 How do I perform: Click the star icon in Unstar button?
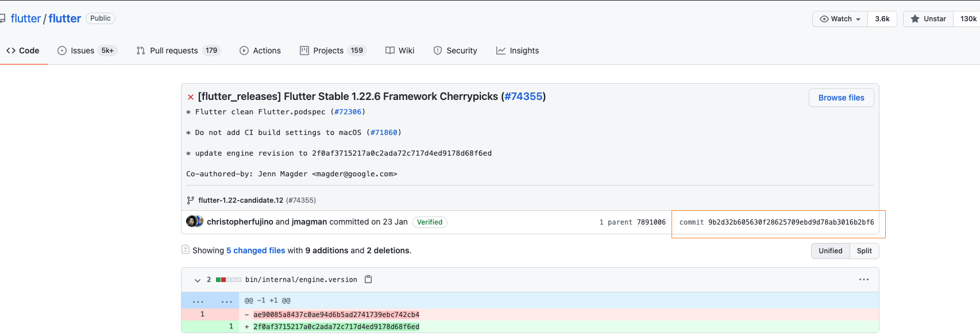[915, 19]
